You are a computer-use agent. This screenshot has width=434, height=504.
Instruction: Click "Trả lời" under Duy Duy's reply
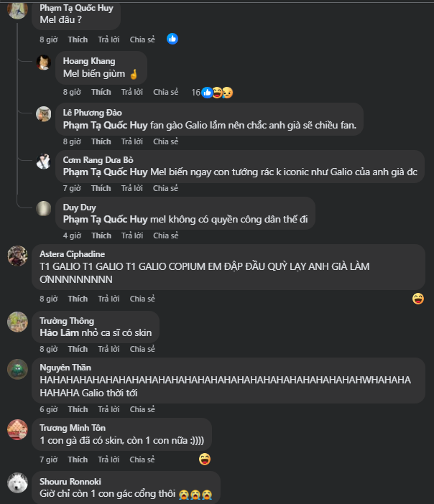pyautogui.click(x=131, y=235)
